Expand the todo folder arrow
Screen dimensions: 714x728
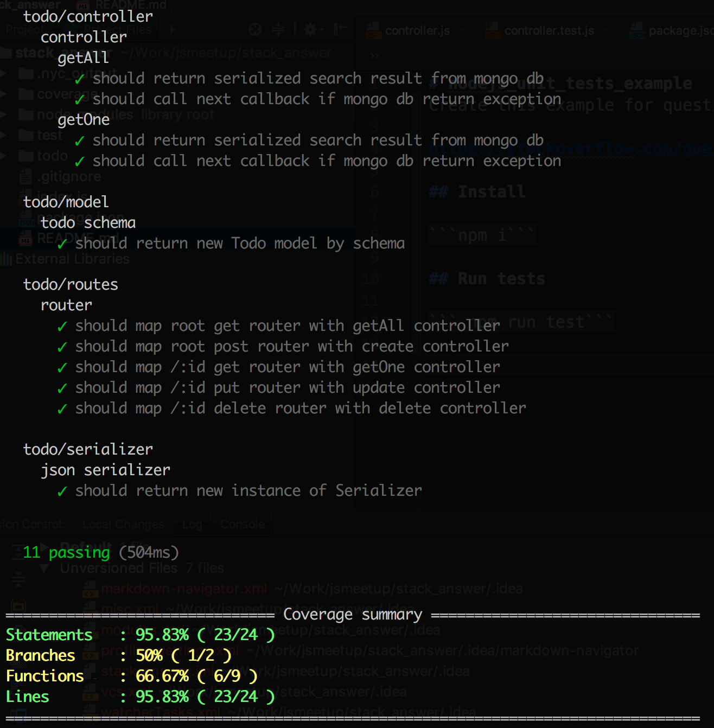pos(4,156)
